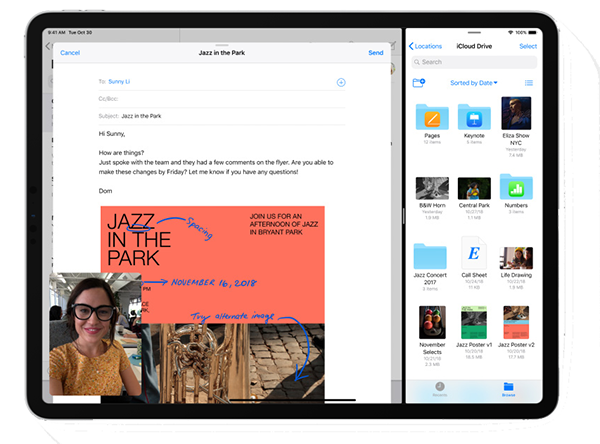Tap the iCloud Drive title

tap(474, 46)
